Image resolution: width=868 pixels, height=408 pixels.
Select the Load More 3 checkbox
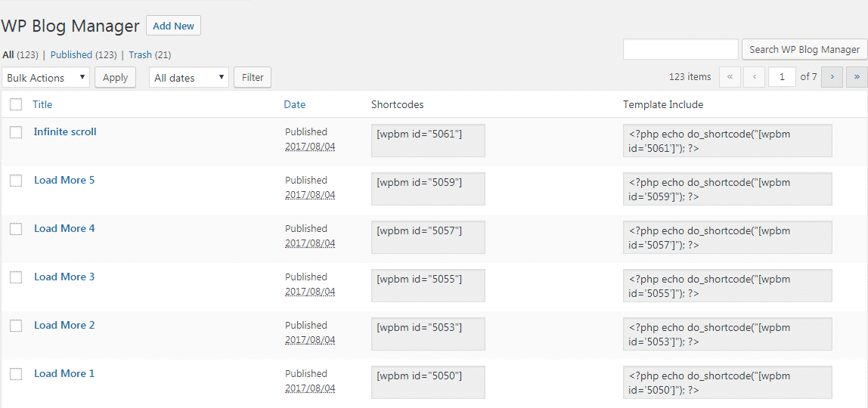16,277
